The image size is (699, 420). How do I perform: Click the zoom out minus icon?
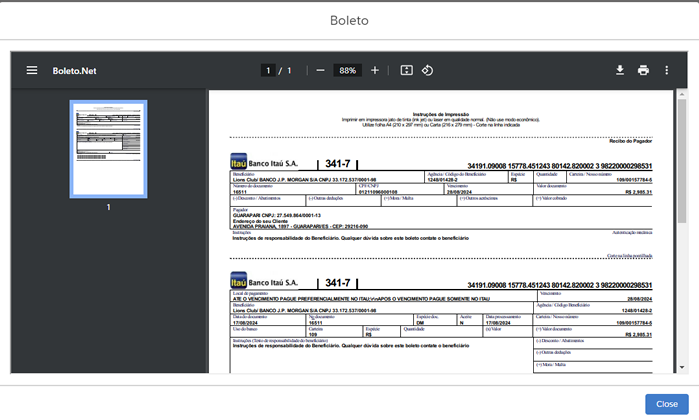(x=320, y=71)
